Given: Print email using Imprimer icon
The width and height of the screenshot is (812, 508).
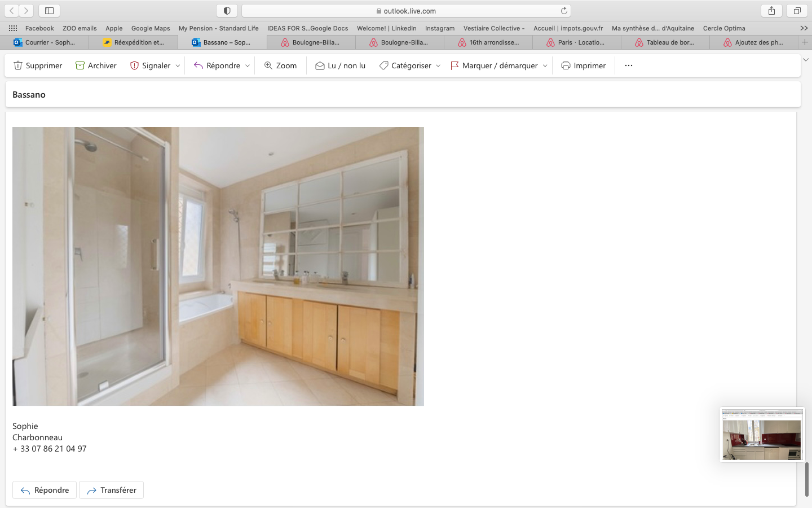Looking at the screenshot, I should coord(566,65).
